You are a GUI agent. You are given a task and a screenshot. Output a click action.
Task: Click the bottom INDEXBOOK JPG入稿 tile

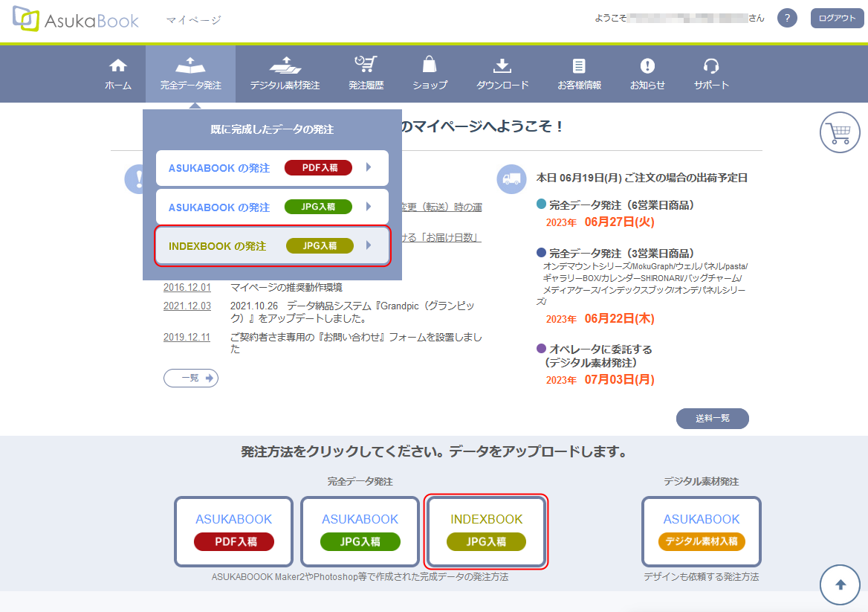(x=486, y=531)
